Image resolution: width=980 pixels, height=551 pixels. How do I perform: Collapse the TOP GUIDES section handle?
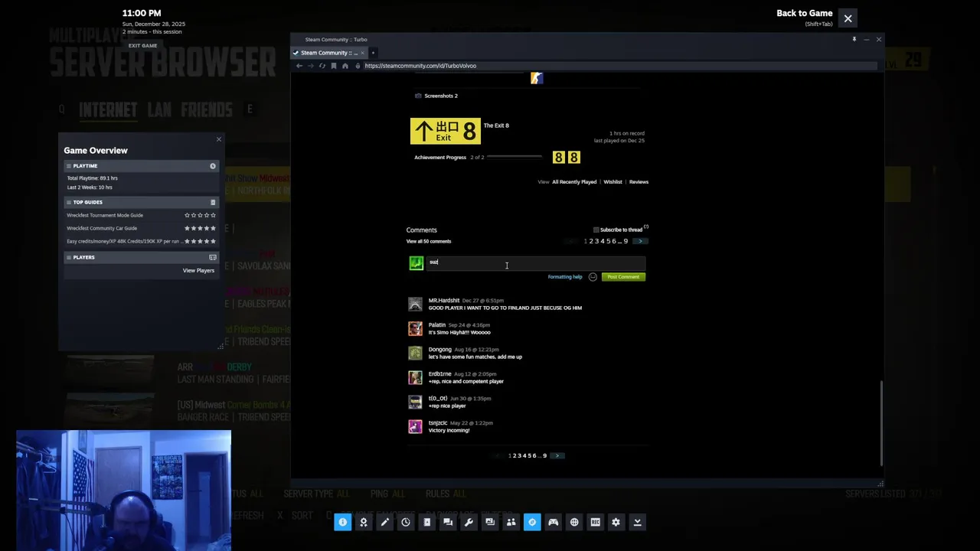tap(68, 203)
